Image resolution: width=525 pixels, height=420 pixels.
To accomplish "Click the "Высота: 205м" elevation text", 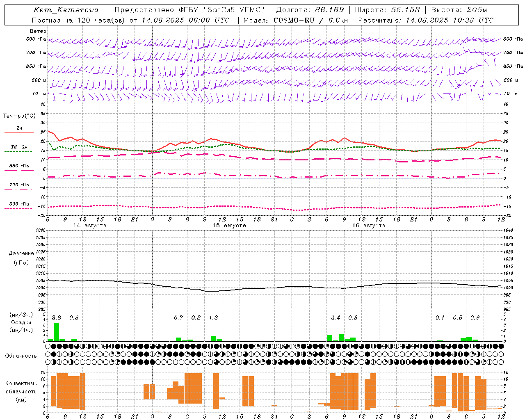I will point(459,10).
